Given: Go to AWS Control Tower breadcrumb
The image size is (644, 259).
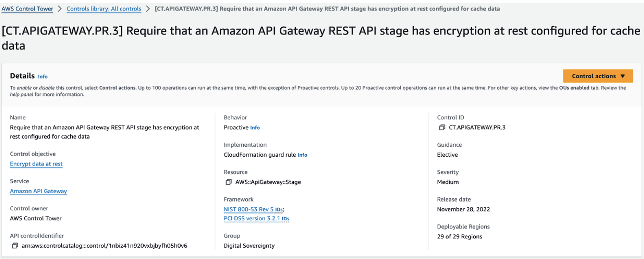Looking at the screenshot, I should tap(27, 9).
